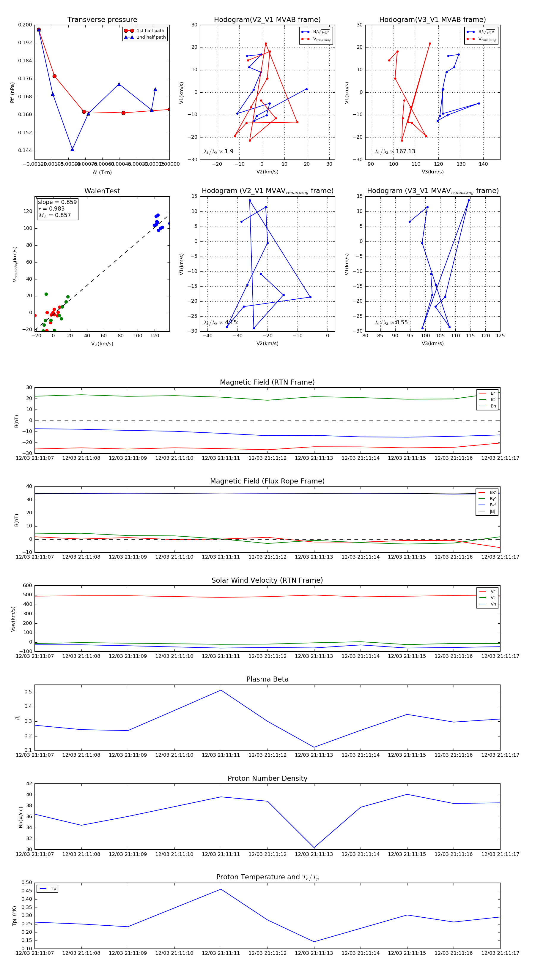Click the 'Proton Temperature and Te/Tp' title
The height and width of the screenshot is (980, 535).
[x=267, y=877]
